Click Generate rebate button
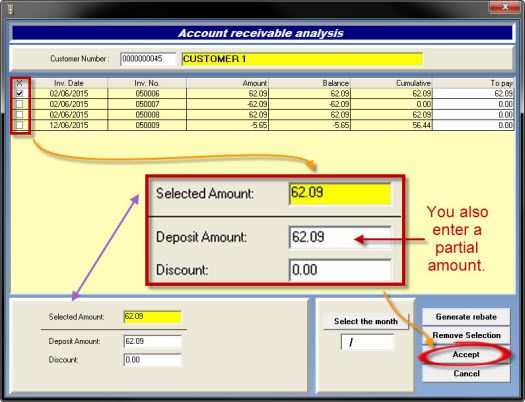The image size is (525, 402). (466, 317)
